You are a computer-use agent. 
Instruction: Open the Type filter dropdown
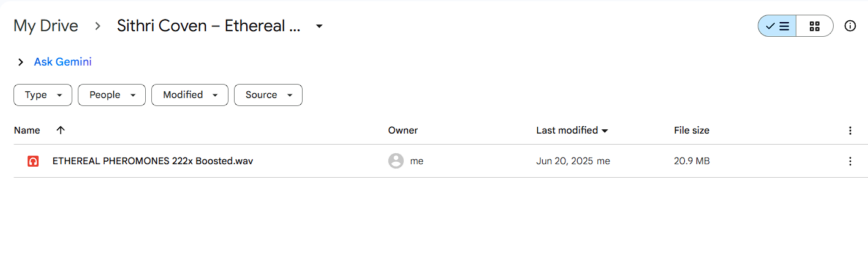43,95
